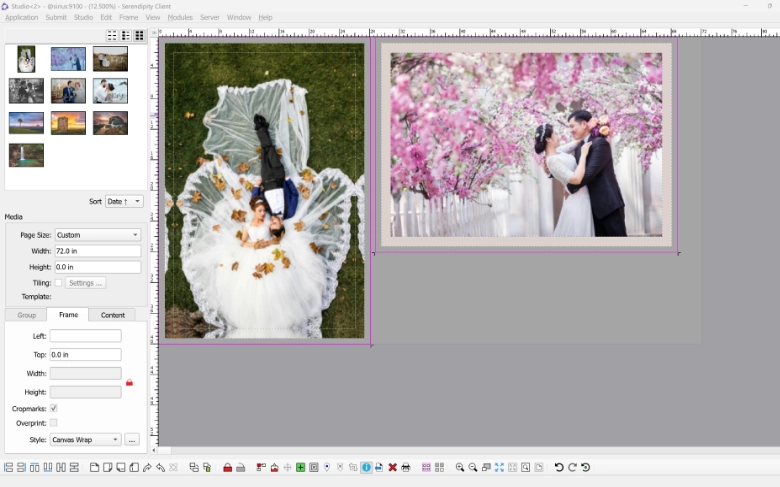Uncheck the Cropmarks checkbox
The image size is (780, 487).
point(54,408)
